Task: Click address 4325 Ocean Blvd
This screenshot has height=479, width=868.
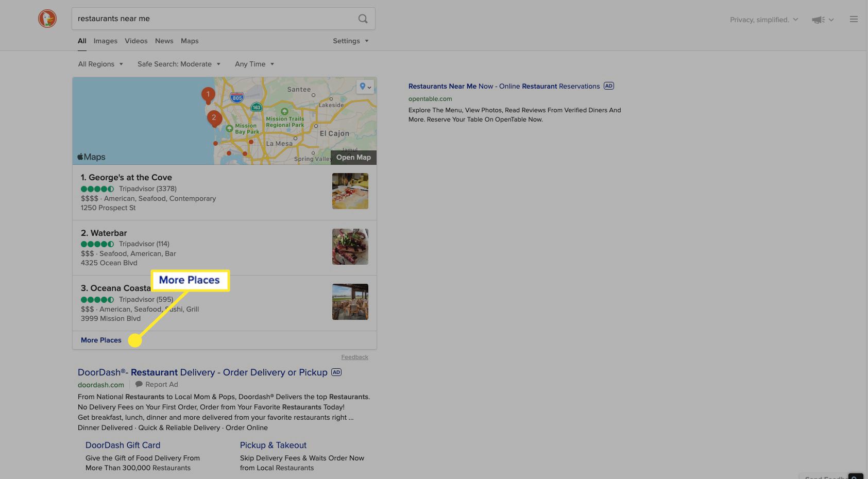Action: pos(109,263)
